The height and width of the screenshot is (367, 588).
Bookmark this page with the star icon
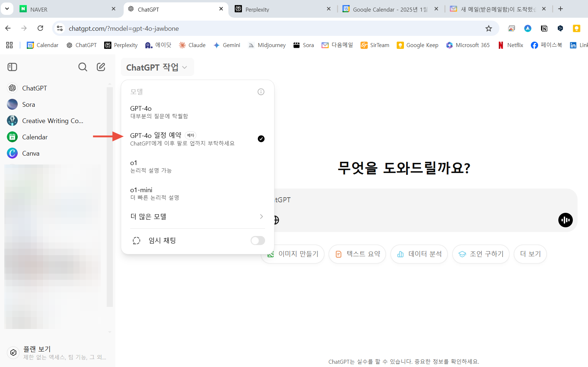tap(489, 29)
